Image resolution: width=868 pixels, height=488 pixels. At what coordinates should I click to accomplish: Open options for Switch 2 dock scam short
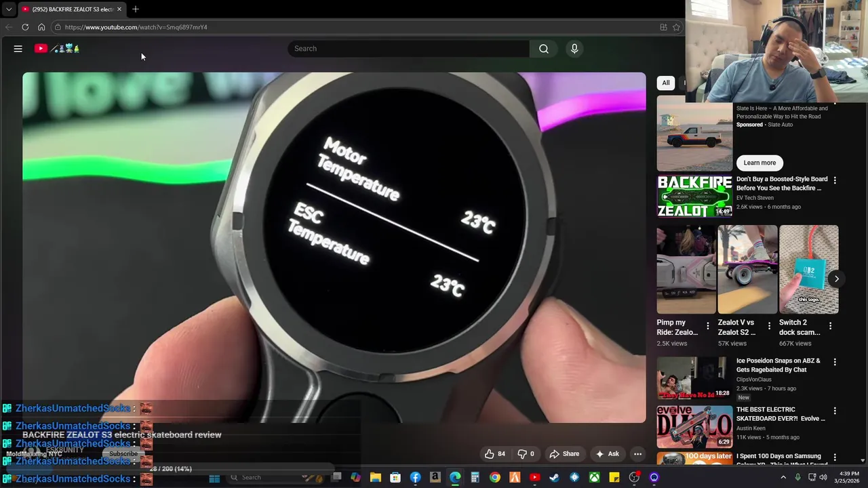830,326
